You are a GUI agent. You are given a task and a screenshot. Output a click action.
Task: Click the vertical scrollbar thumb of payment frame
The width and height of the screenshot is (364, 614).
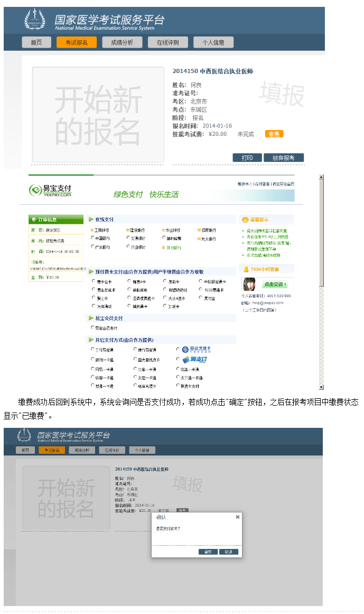[x=321, y=233]
